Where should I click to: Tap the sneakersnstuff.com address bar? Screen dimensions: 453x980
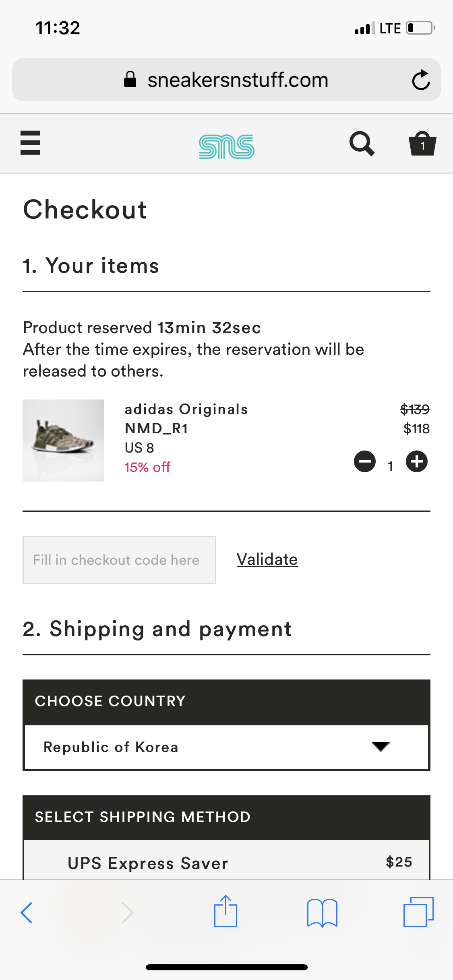[238, 80]
